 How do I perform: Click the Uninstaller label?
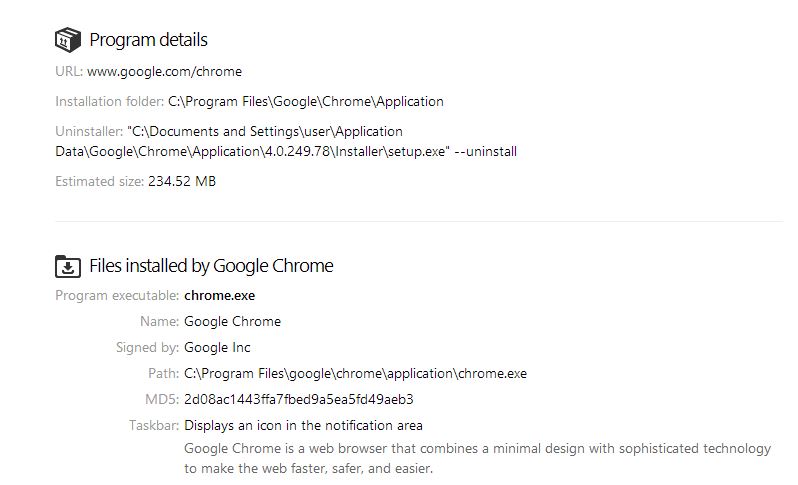89,131
